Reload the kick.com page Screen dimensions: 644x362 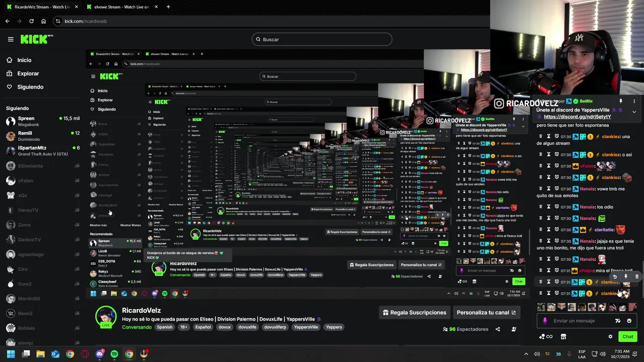point(31,21)
